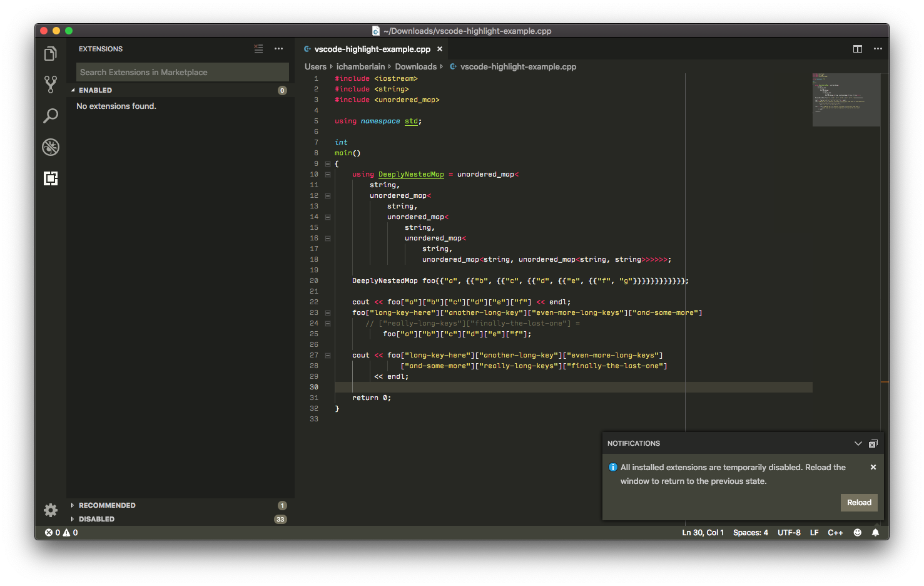This screenshot has height=586, width=924.
Task: Open the Tweet feedback smiley in status bar
Action: point(857,532)
